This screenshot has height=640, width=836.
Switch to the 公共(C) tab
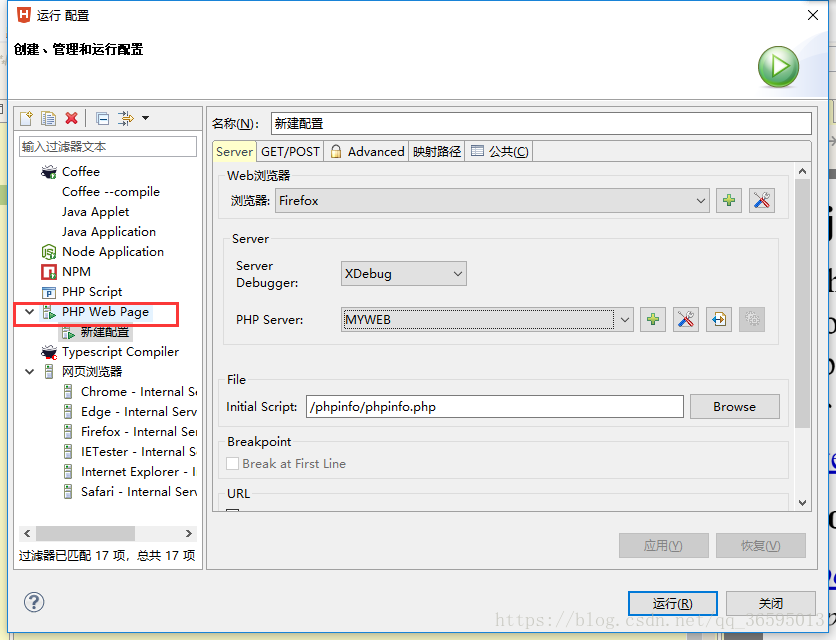point(500,152)
